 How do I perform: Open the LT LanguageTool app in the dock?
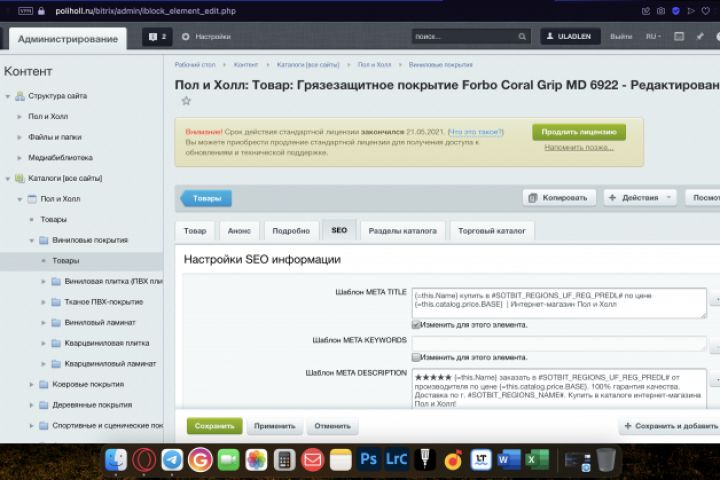[481, 460]
